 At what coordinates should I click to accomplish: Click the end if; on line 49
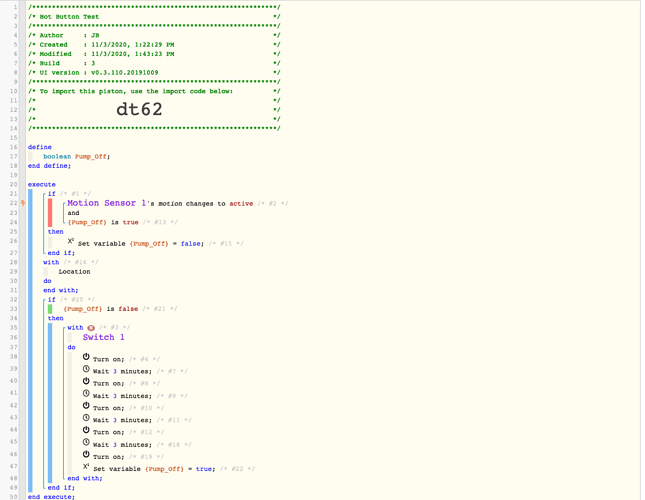tap(61, 488)
